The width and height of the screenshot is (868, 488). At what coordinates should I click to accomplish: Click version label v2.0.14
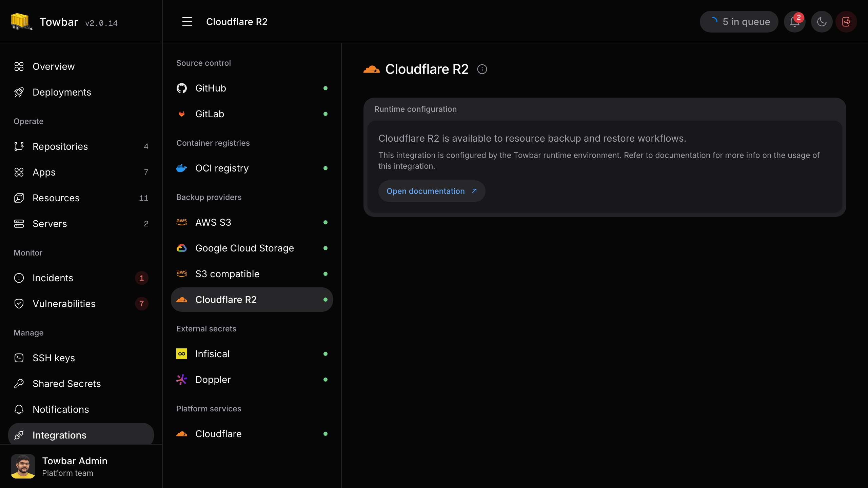point(101,23)
